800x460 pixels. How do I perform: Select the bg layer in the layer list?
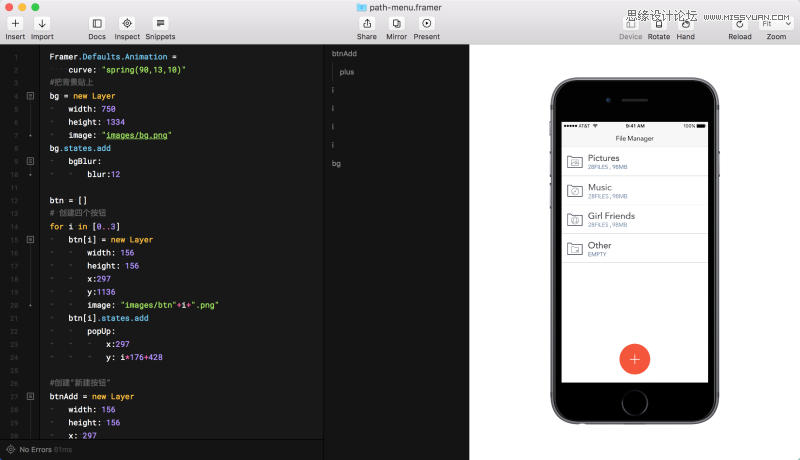tap(336, 164)
